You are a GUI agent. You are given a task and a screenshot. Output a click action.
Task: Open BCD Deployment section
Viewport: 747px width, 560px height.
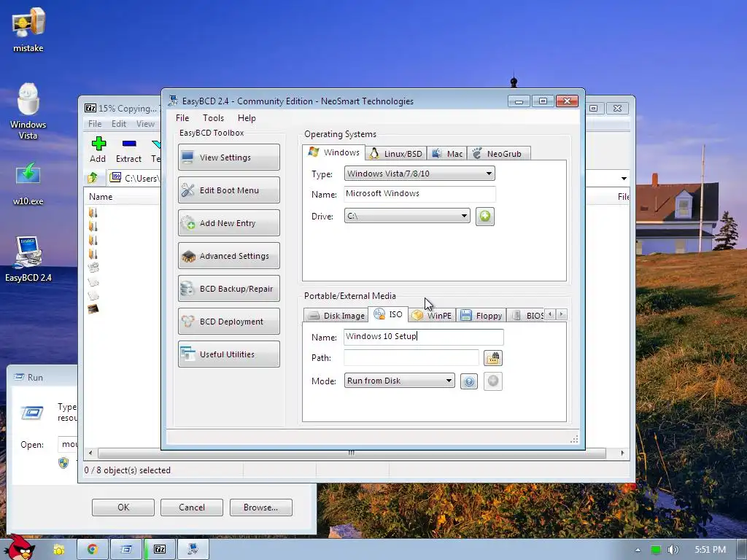228,322
